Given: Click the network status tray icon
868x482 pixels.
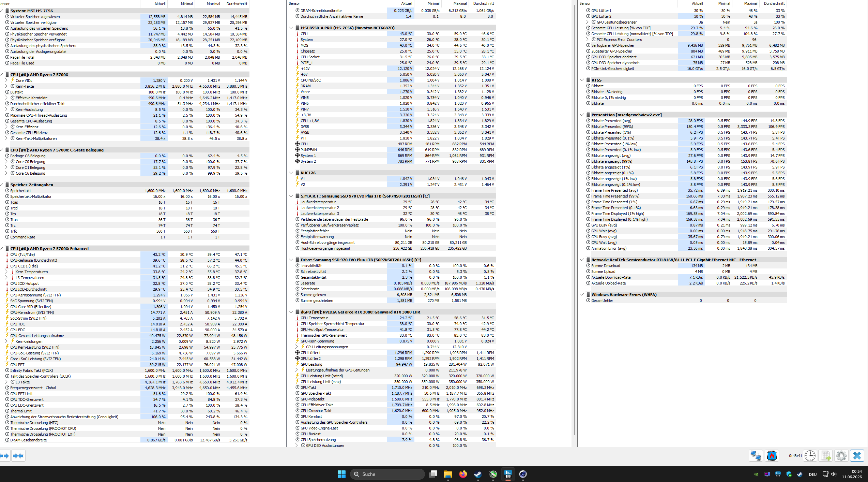Looking at the screenshot, I should pyautogui.click(x=825, y=474).
